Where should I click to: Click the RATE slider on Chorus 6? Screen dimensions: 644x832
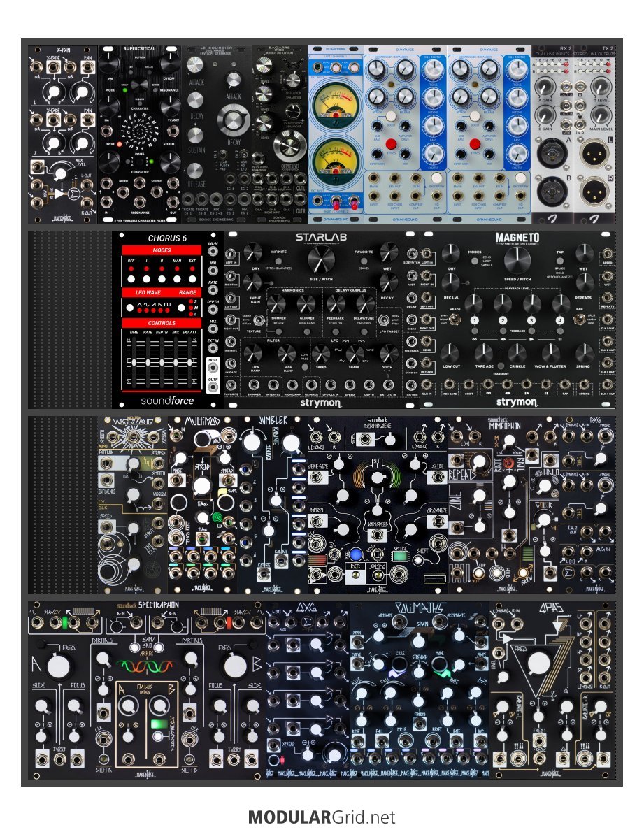tap(148, 364)
